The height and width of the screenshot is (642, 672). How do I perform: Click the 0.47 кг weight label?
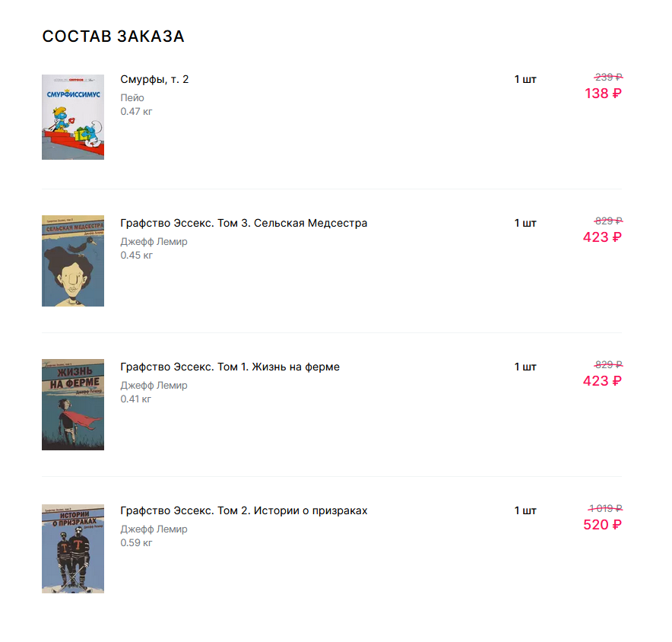[137, 111]
